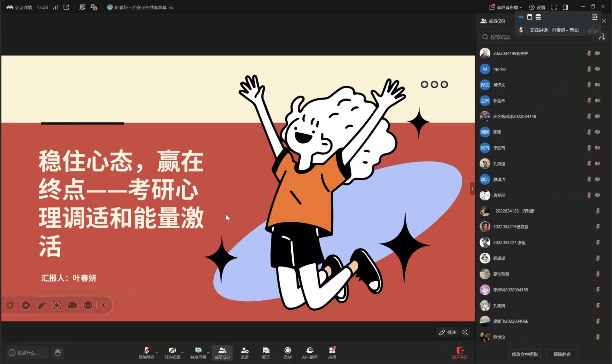The height and width of the screenshot is (364, 612).
Task: Open AI小助手 assistant
Action: coord(310,353)
